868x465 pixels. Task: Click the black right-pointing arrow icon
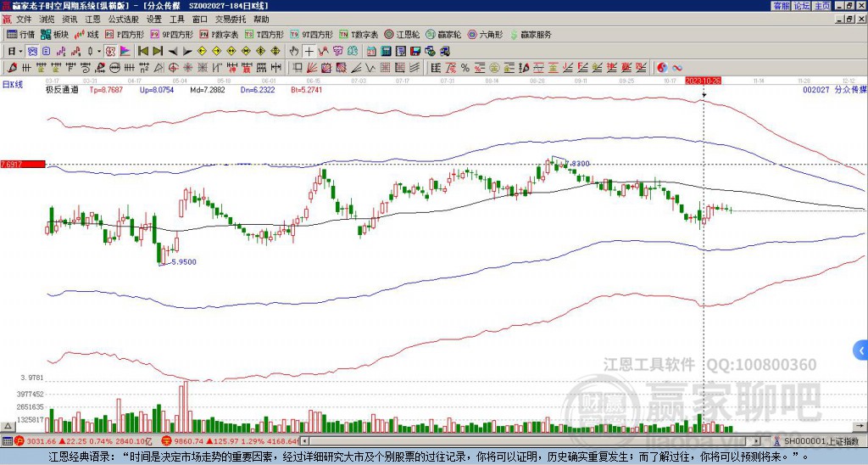click(x=187, y=52)
